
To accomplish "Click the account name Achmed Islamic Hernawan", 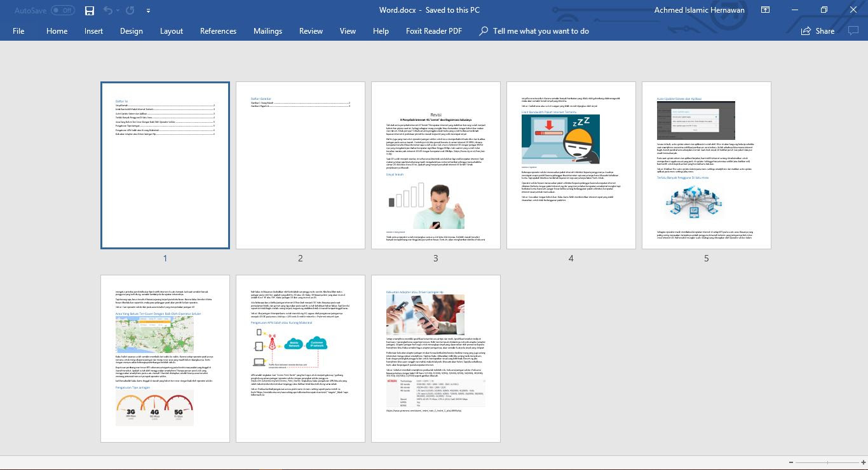I will 699,10.
